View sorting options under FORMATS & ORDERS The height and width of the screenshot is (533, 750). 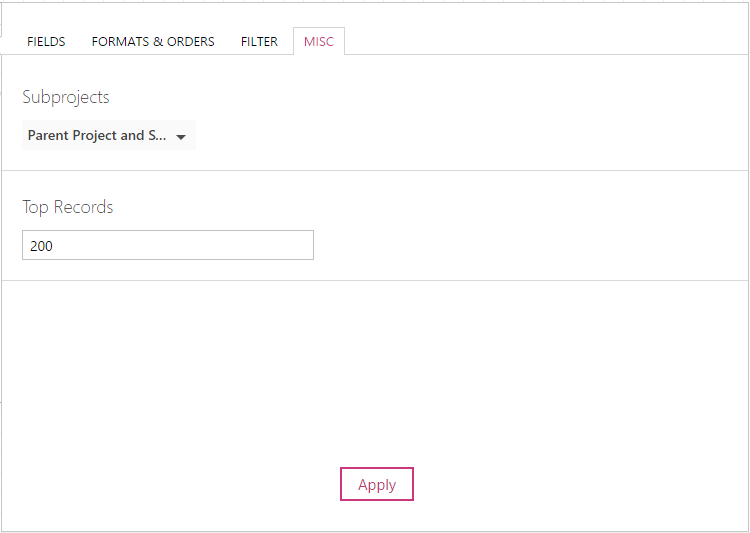click(153, 42)
